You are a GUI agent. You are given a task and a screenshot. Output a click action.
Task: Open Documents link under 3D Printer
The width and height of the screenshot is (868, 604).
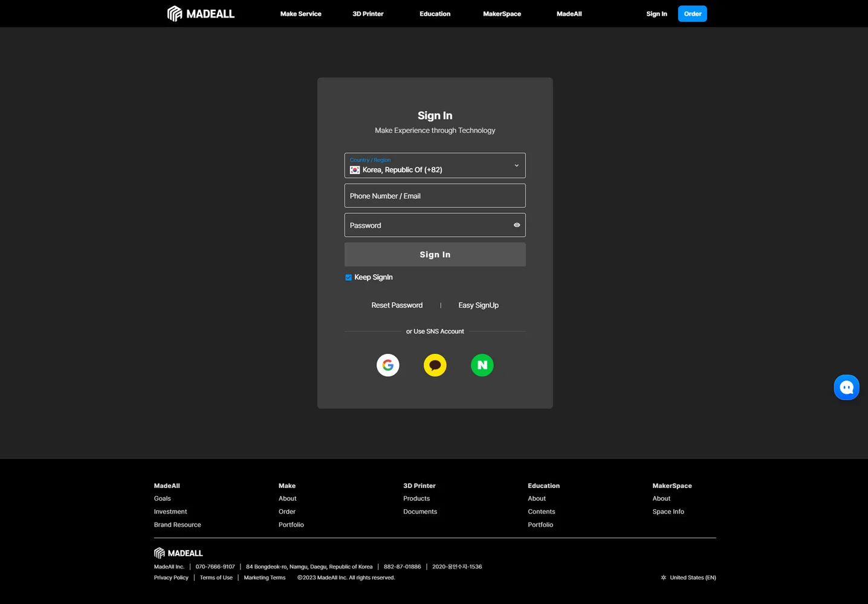[x=420, y=512]
